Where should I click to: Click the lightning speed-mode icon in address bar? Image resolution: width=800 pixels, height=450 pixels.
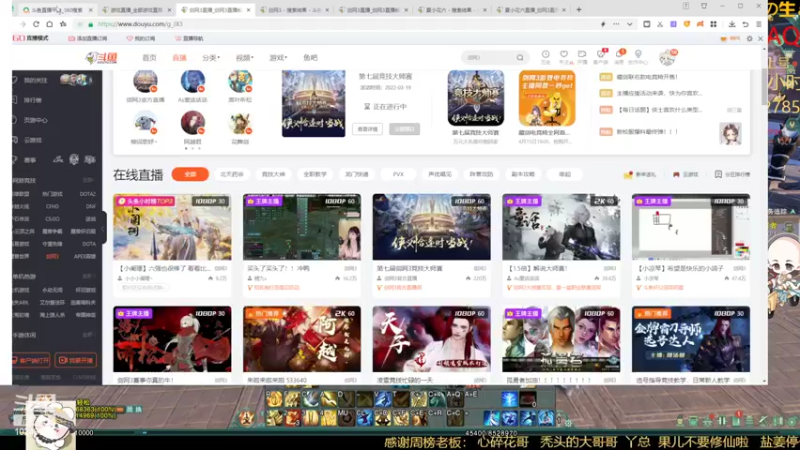click(x=603, y=24)
